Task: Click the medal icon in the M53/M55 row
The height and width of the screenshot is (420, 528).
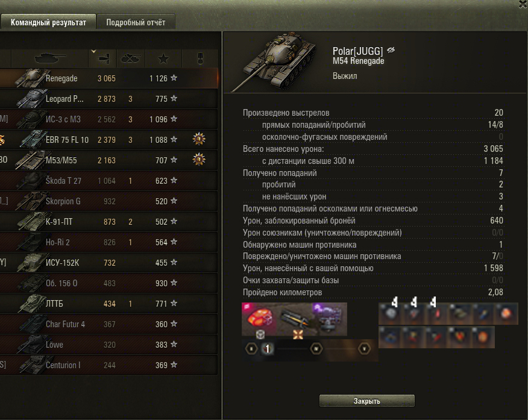Action: [199, 160]
